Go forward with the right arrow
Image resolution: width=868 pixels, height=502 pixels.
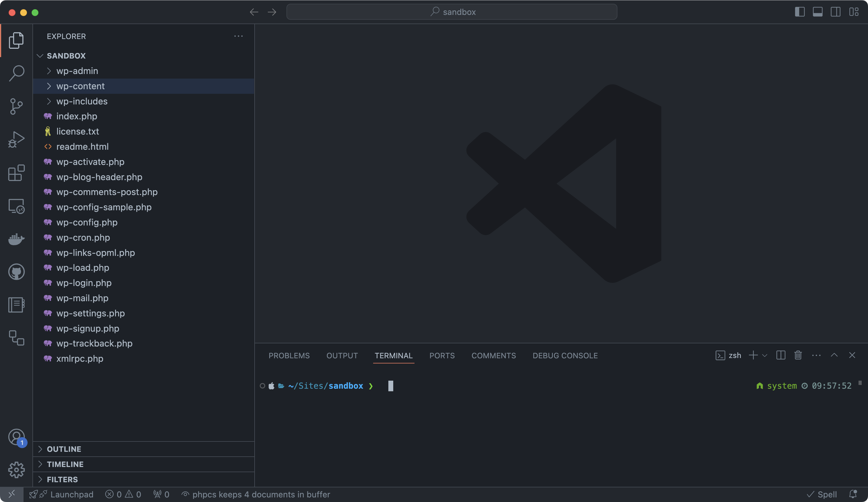pos(272,12)
